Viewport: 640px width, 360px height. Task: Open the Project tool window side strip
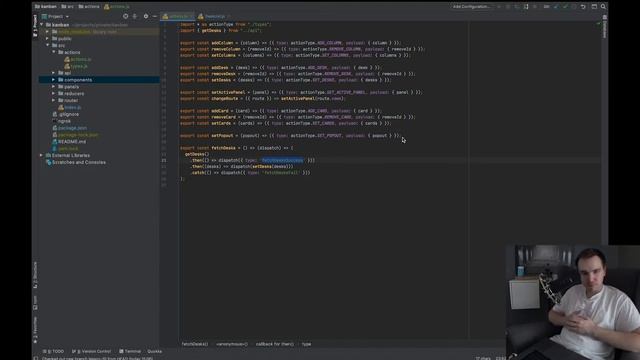point(35,26)
